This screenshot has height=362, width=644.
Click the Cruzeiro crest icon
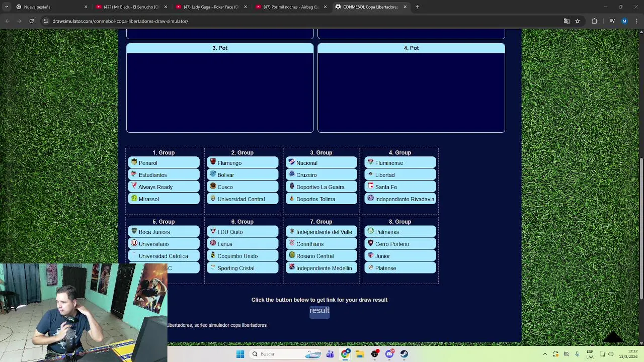pyautogui.click(x=291, y=174)
